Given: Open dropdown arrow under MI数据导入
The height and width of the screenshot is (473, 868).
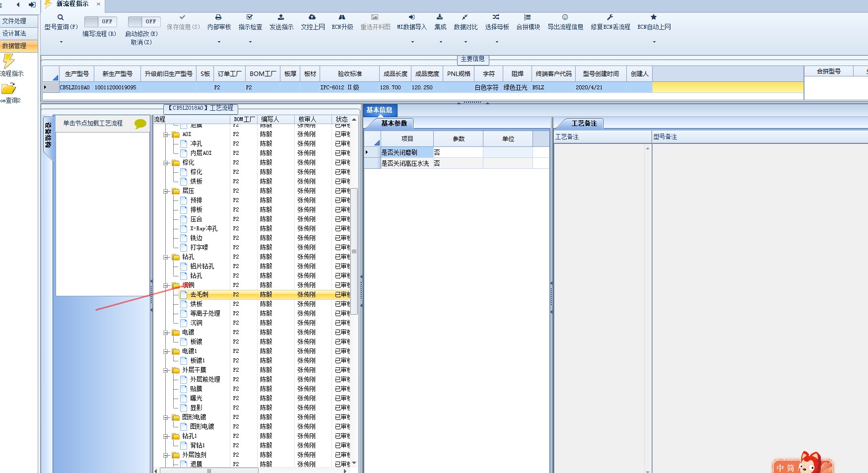Looking at the screenshot, I should pyautogui.click(x=412, y=42).
